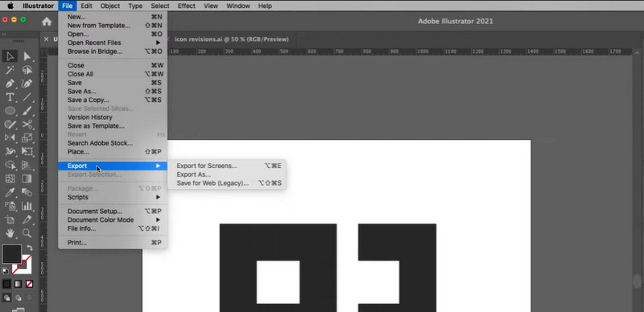644x312 pixels.
Task: Choose Document Setup... menu item
Action: [113, 211]
